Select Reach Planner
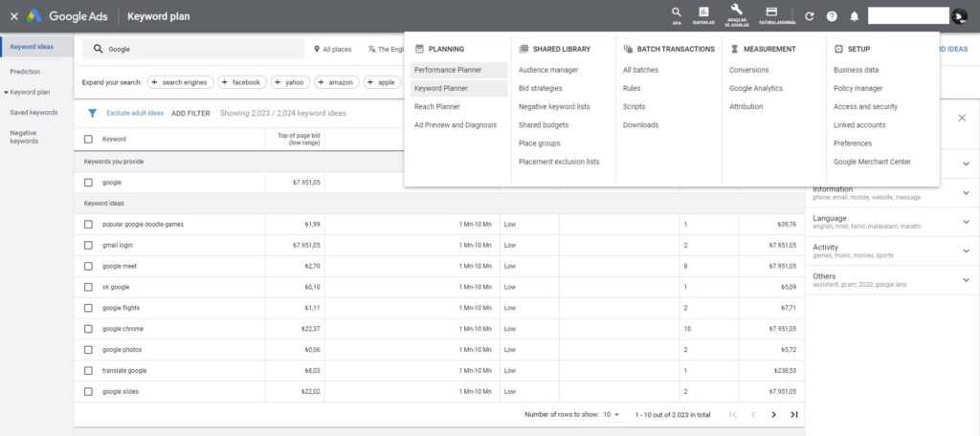Image resolution: width=980 pixels, height=436 pixels. [x=436, y=107]
